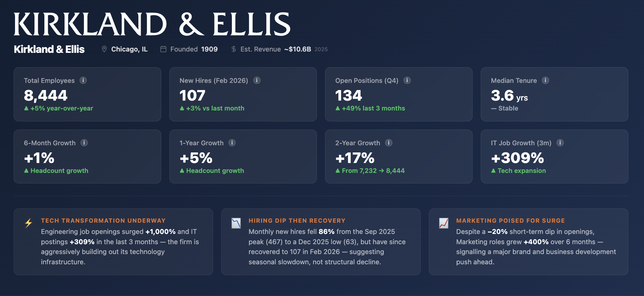Screen dimensions: 644x296
Task: Click the 2025 revenue year label
Action: [x=321, y=49]
